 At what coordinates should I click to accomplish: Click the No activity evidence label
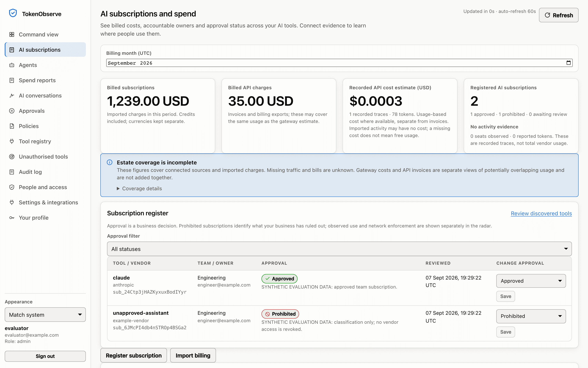(x=494, y=127)
